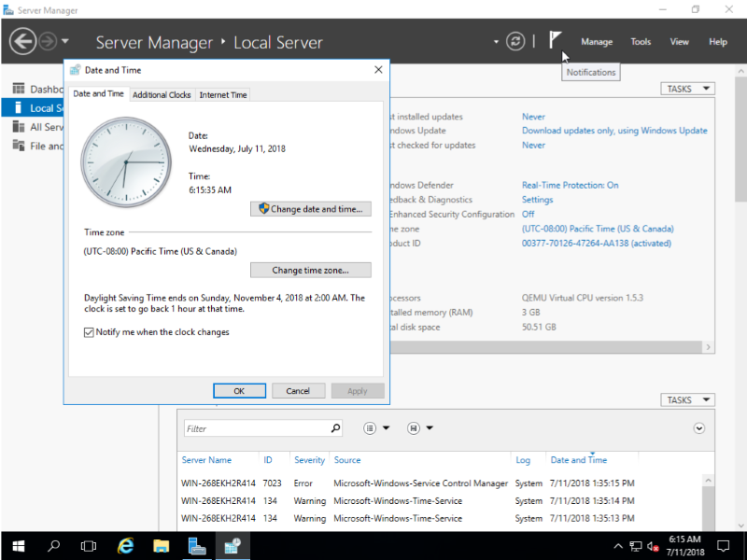This screenshot has height=560, width=747.
Task: Open the View menu
Action: click(x=679, y=42)
